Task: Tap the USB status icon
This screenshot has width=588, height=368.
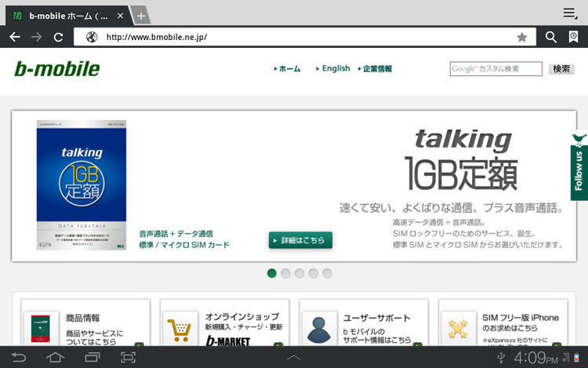Action: click(x=501, y=358)
